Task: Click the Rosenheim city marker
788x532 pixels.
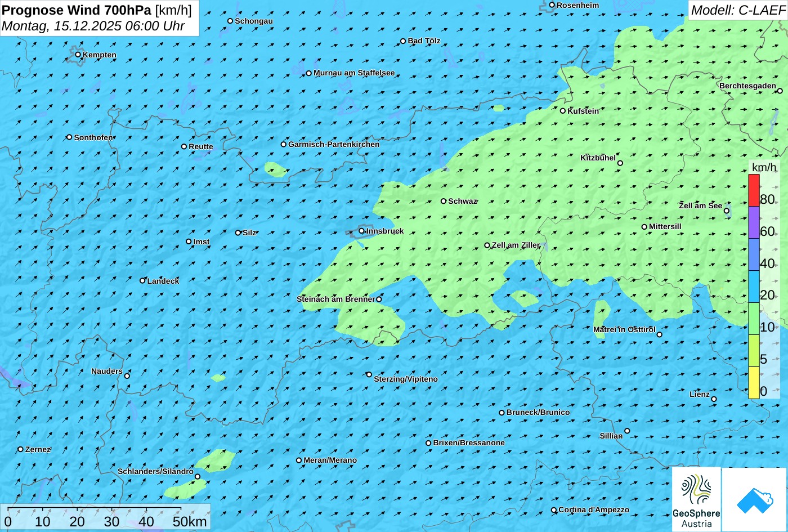Action: [552, 5]
